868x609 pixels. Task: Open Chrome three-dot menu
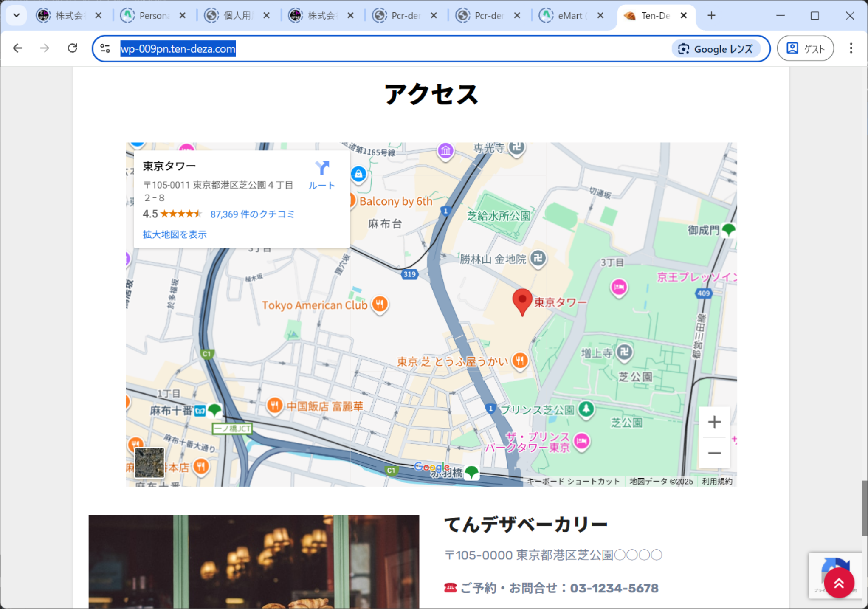pos(851,48)
